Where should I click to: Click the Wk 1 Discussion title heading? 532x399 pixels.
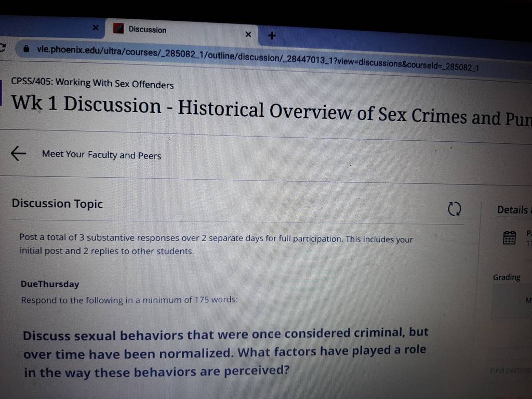pos(271,110)
